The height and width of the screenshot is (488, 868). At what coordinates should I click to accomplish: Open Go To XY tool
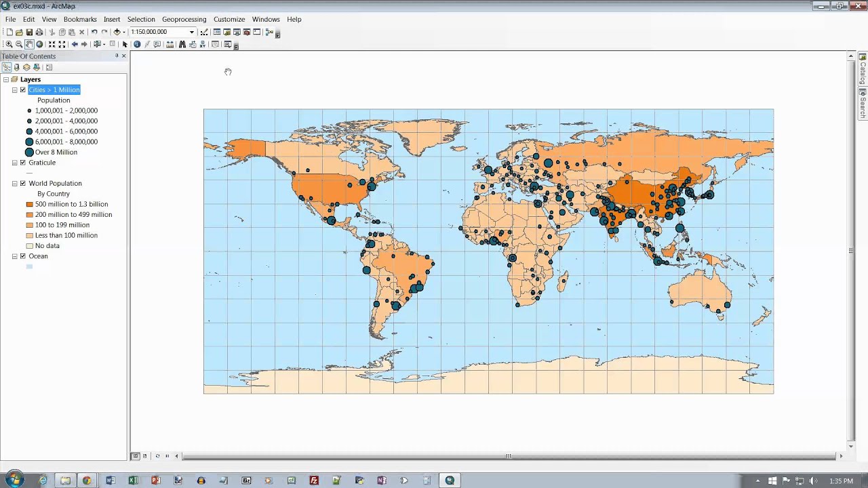pos(203,44)
